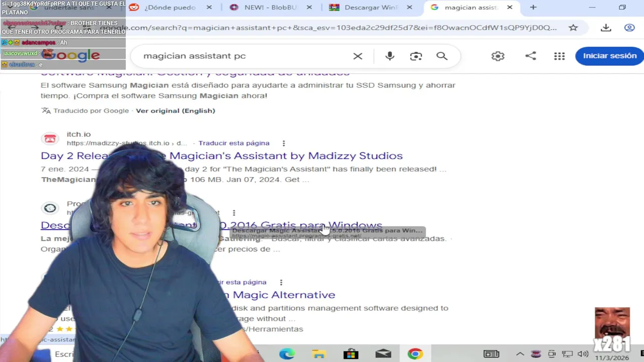Click inside the 'magician assistant pc' search field

pos(242,56)
